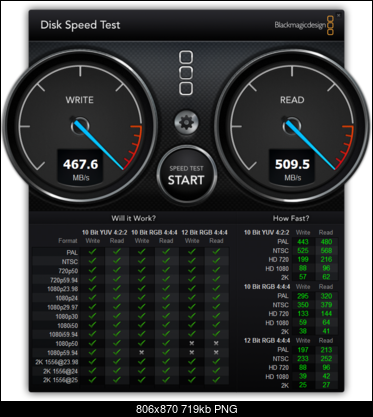The width and height of the screenshot is (373, 417).
Task: Click the 2K 1556@25 12 Bit RGB Read checkmark
Action: click(216, 379)
